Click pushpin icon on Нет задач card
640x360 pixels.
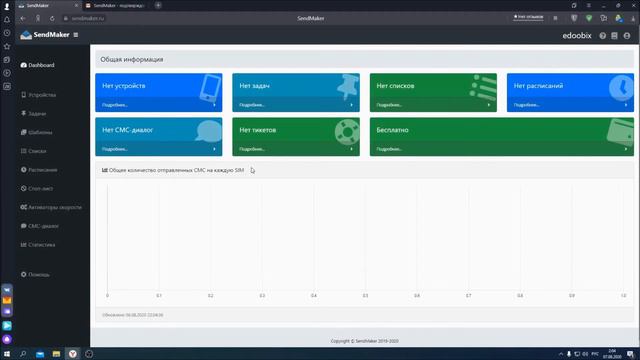click(x=348, y=87)
